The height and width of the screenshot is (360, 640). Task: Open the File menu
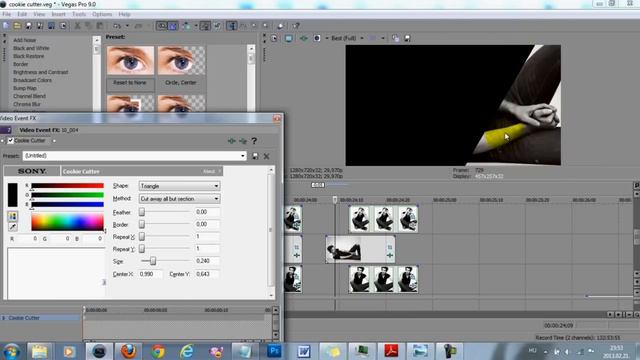pyautogui.click(x=7, y=14)
